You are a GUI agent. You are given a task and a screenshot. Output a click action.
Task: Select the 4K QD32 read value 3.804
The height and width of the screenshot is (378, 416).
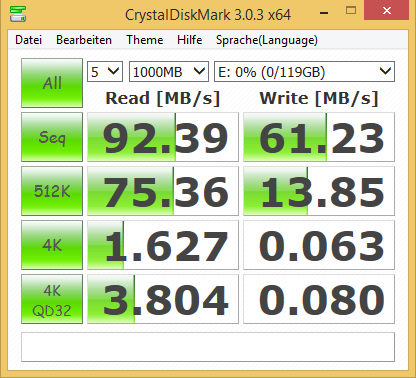[163, 299]
